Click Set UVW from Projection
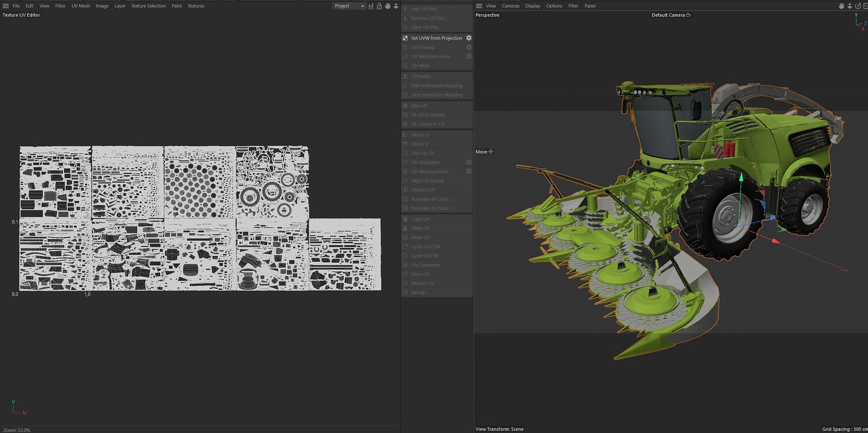Image resolution: width=868 pixels, height=433 pixels. tap(437, 38)
